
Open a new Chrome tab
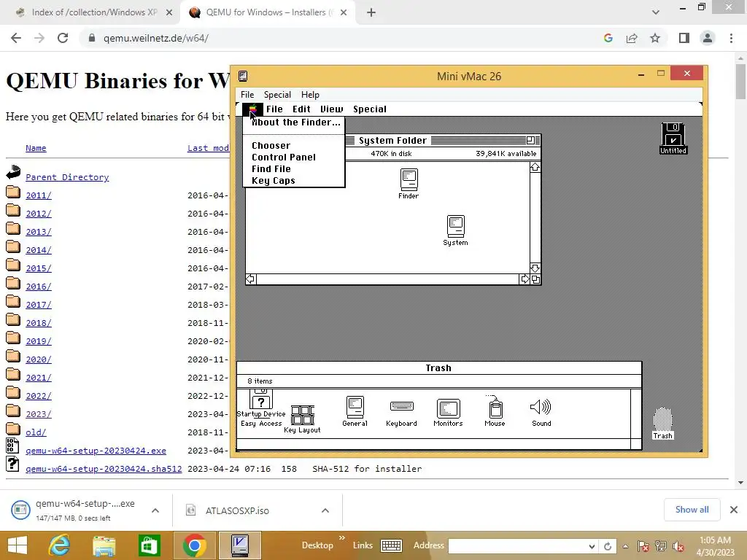pyautogui.click(x=371, y=13)
